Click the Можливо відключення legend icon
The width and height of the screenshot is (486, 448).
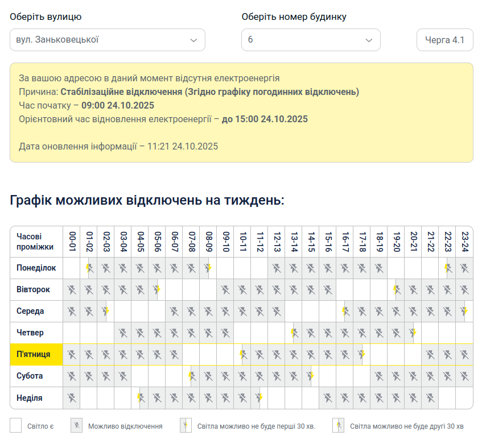[x=77, y=425]
